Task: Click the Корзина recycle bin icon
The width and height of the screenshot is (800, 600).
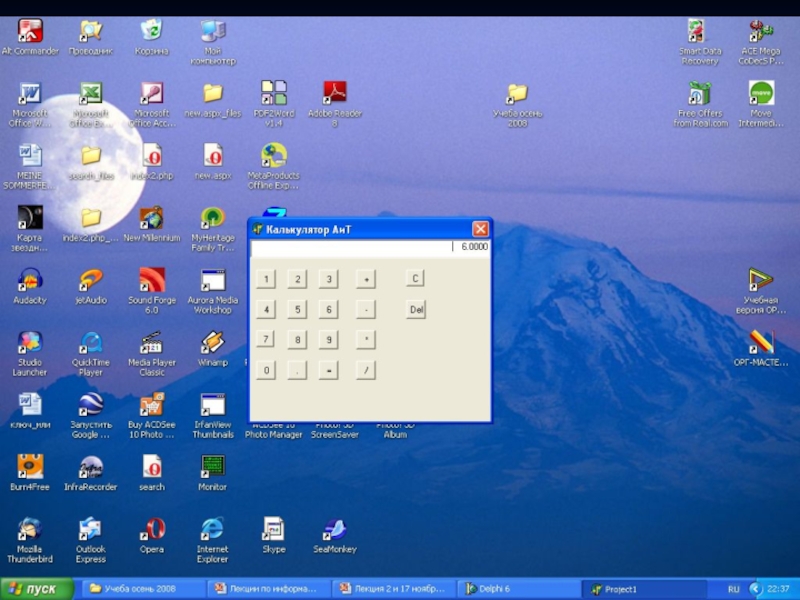Action: pyautogui.click(x=152, y=32)
